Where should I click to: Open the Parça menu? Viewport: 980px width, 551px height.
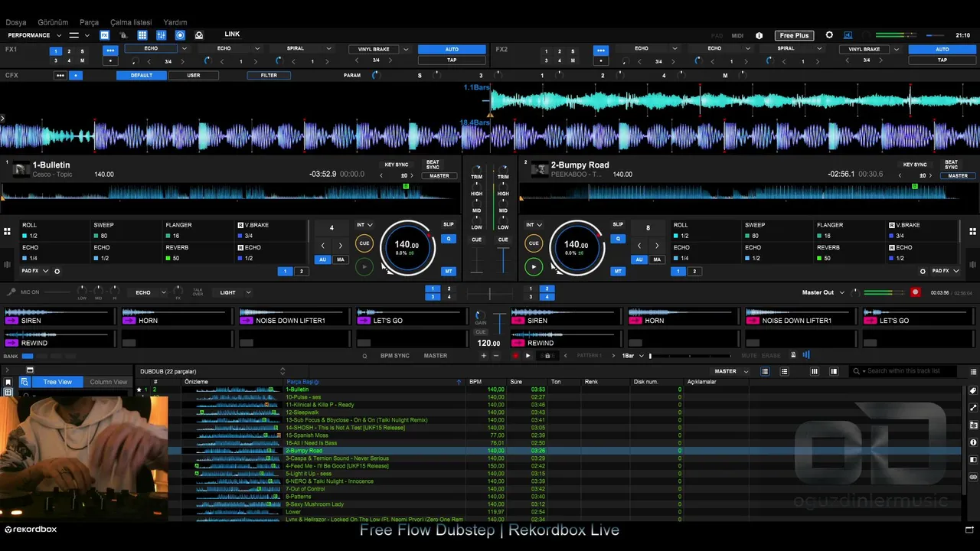(89, 22)
